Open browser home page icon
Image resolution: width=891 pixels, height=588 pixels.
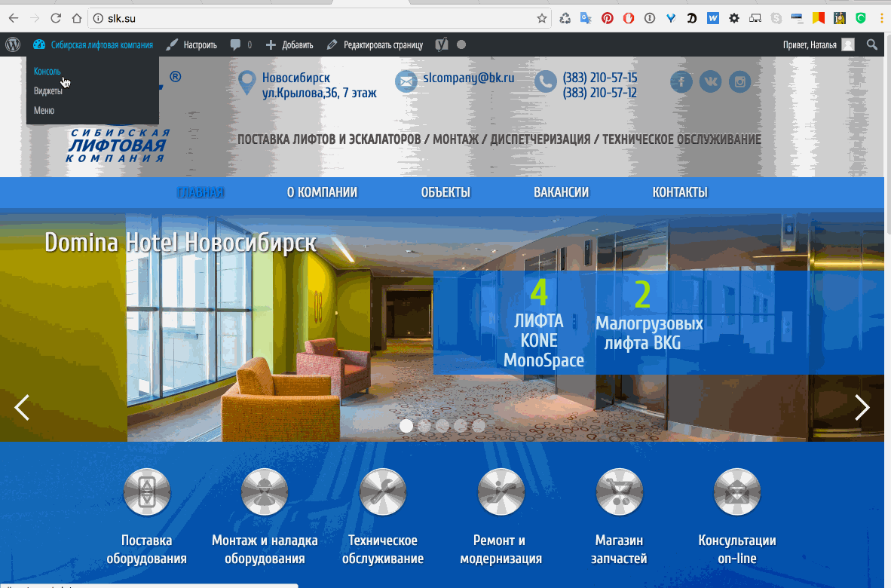point(77,18)
